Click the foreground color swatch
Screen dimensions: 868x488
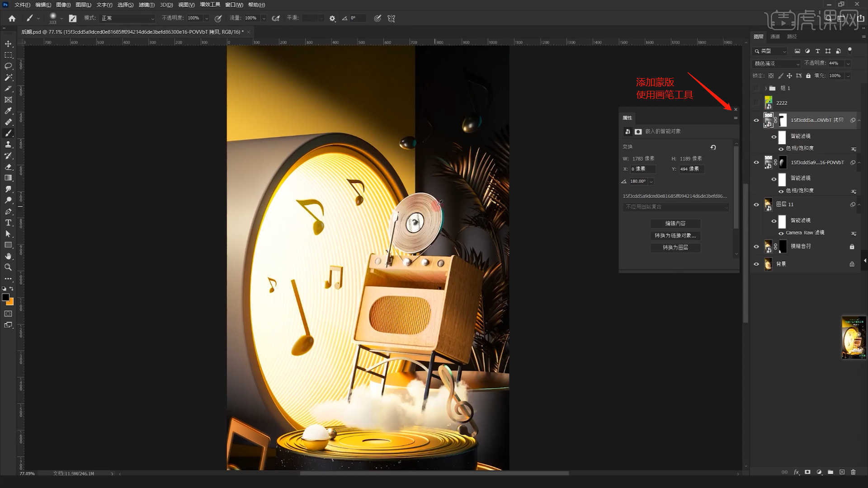[x=5, y=297]
